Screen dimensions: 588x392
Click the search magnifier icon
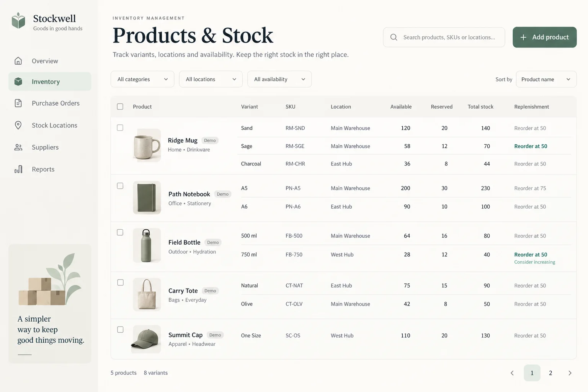click(x=394, y=37)
